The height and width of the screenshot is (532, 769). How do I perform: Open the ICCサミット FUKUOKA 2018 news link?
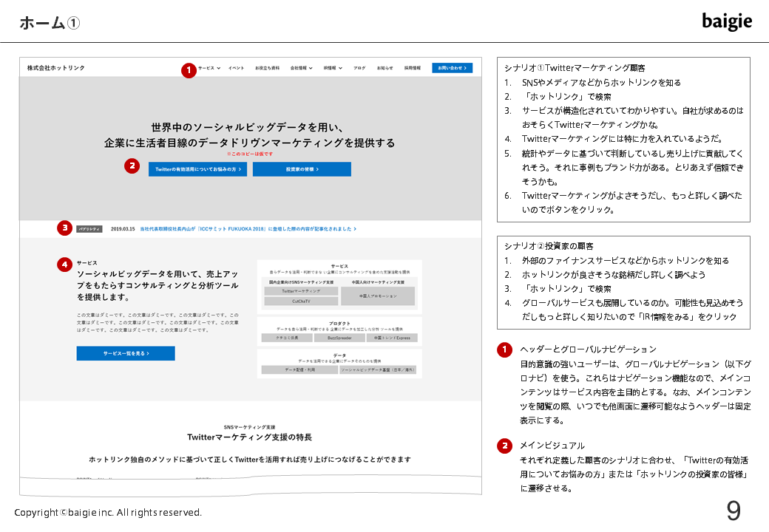pyautogui.click(x=248, y=229)
